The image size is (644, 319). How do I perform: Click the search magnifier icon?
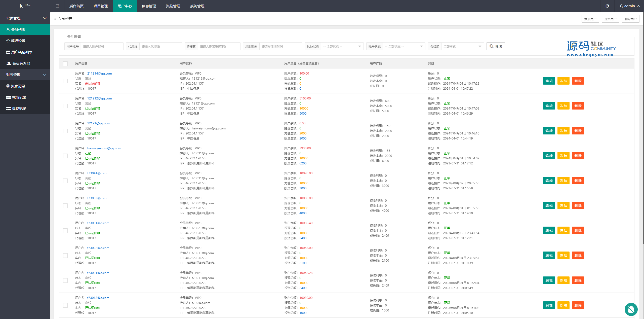pyautogui.click(x=492, y=46)
